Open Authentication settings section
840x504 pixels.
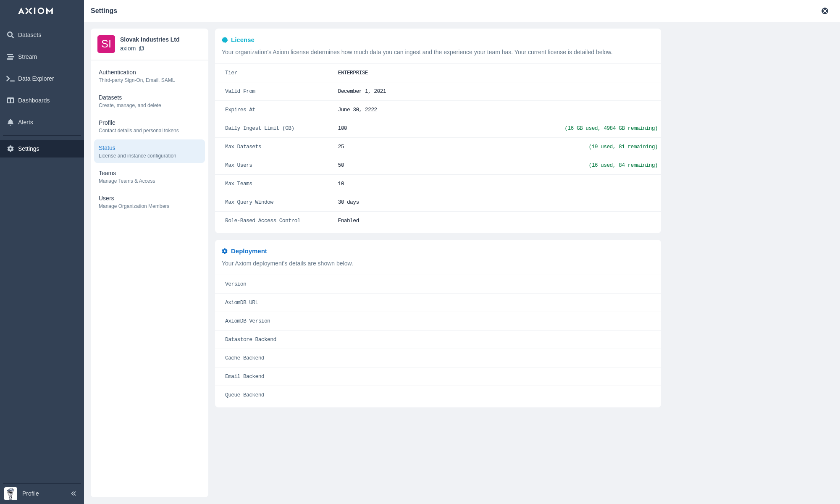[x=149, y=76]
